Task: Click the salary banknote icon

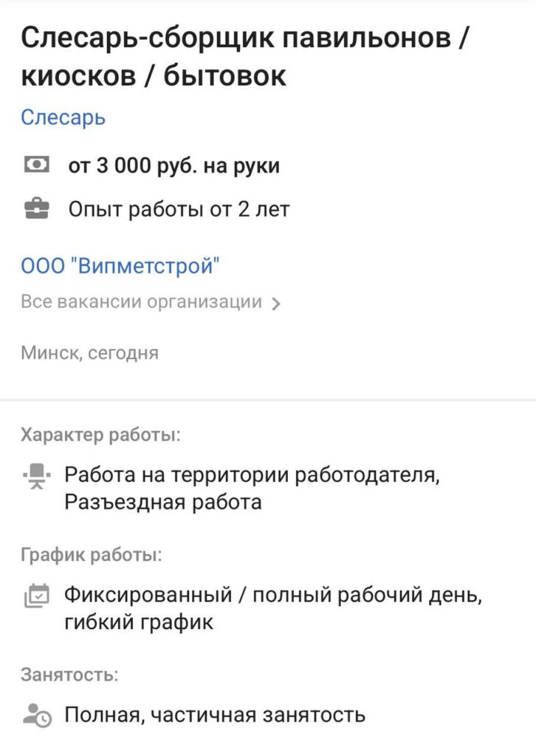Action: tap(36, 165)
